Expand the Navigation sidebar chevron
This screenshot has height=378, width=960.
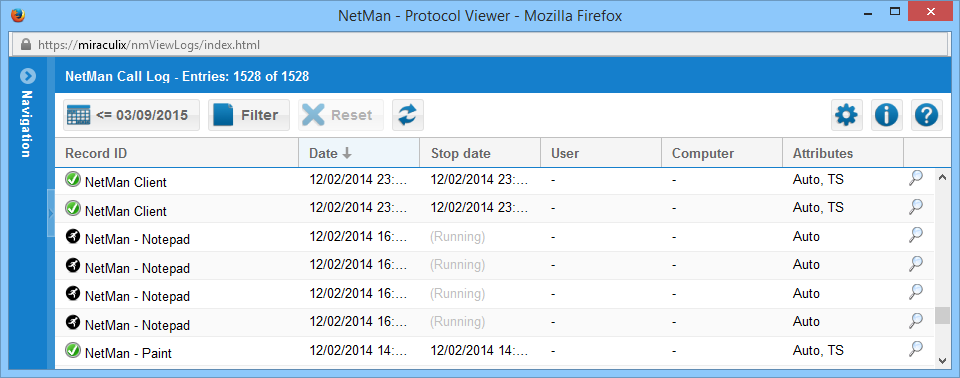point(28,76)
